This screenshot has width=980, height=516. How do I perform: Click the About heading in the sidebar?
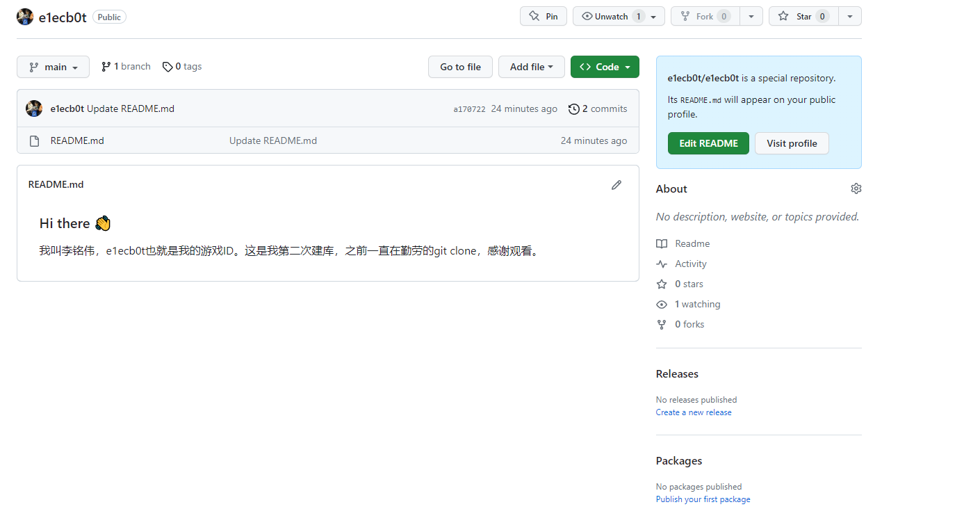pos(671,188)
